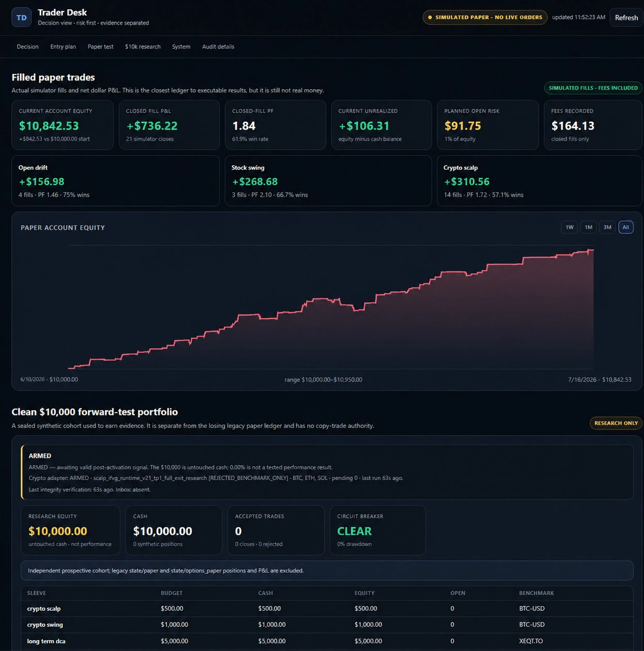Click the Refresh button

coord(626,18)
